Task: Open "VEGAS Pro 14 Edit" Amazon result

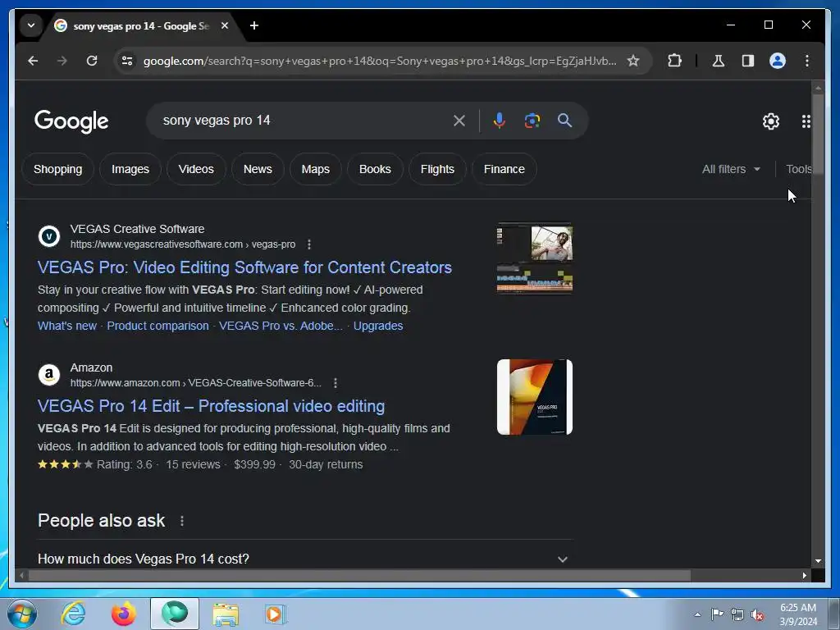Action: click(x=211, y=406)
